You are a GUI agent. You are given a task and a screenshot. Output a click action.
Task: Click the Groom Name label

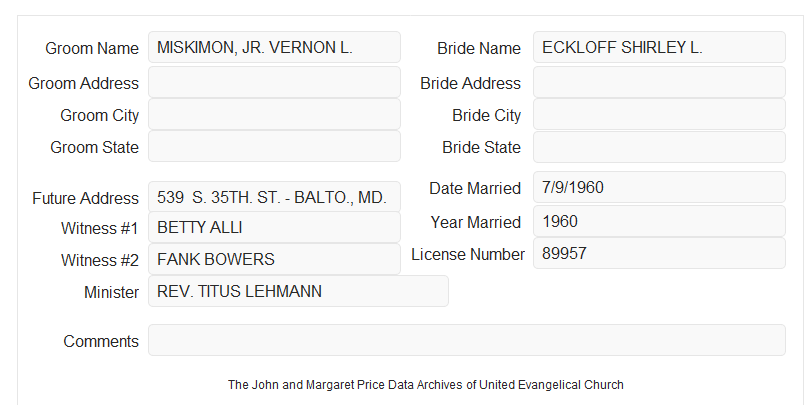(x=92, y=48)
